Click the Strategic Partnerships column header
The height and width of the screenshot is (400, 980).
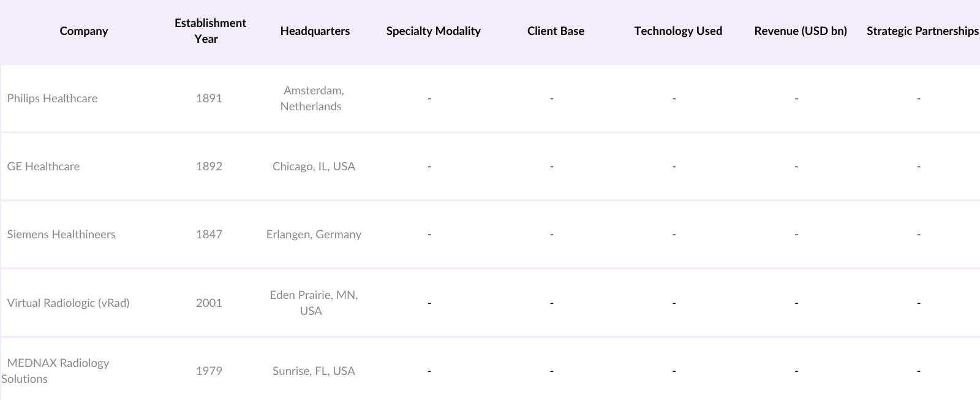[x=922, y=31]
